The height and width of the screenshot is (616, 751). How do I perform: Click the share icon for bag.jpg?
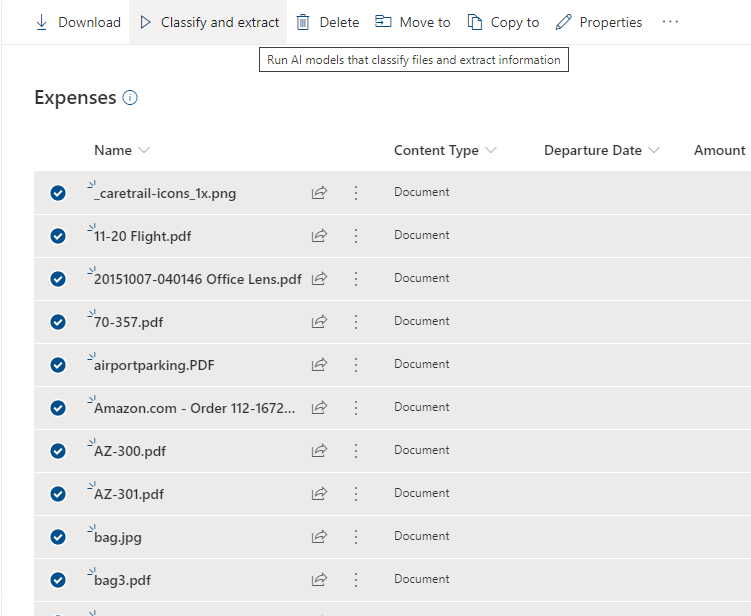coord(319,537)
